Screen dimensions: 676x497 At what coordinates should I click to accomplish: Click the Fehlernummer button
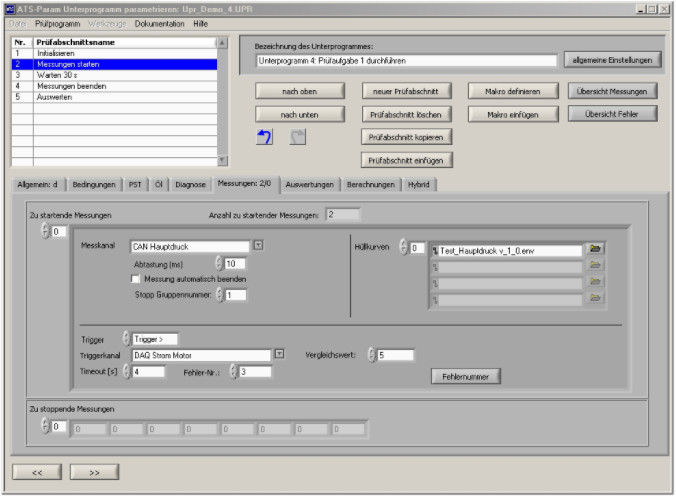466,376
